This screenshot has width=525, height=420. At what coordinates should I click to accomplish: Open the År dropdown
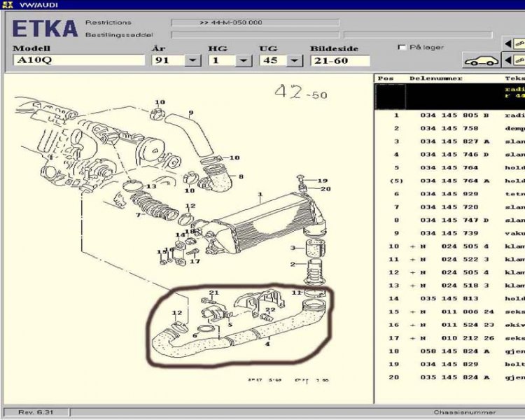point(192,61)
